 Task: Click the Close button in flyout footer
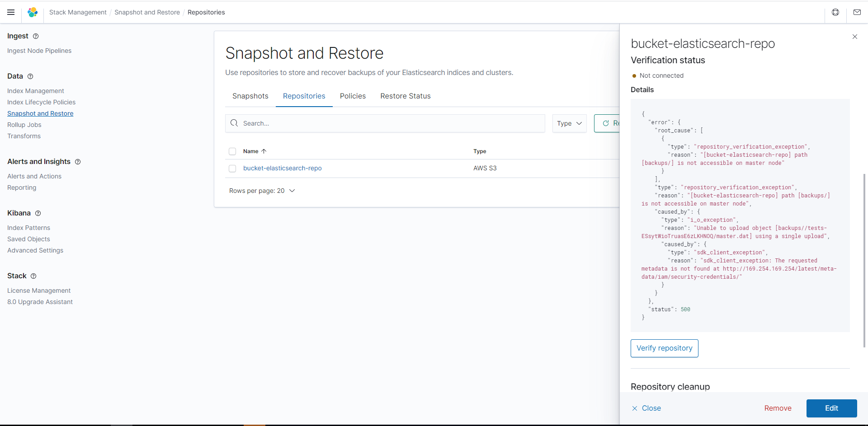click(x=646, y=408)
